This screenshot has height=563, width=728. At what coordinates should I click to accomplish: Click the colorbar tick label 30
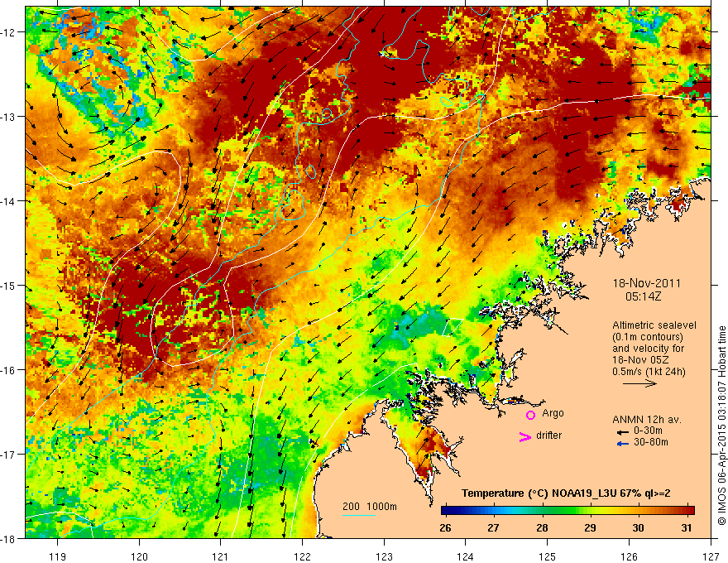click(639, 527)
